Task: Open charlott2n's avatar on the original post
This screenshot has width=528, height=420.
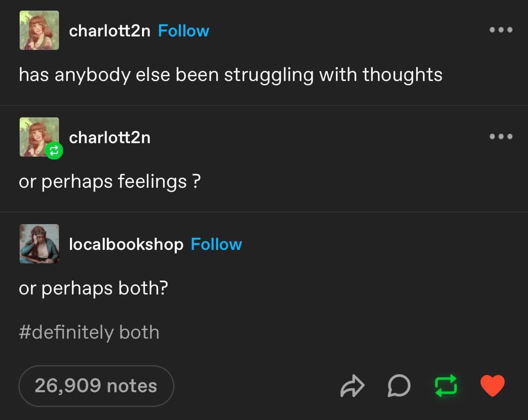Action: coord(39,31)
